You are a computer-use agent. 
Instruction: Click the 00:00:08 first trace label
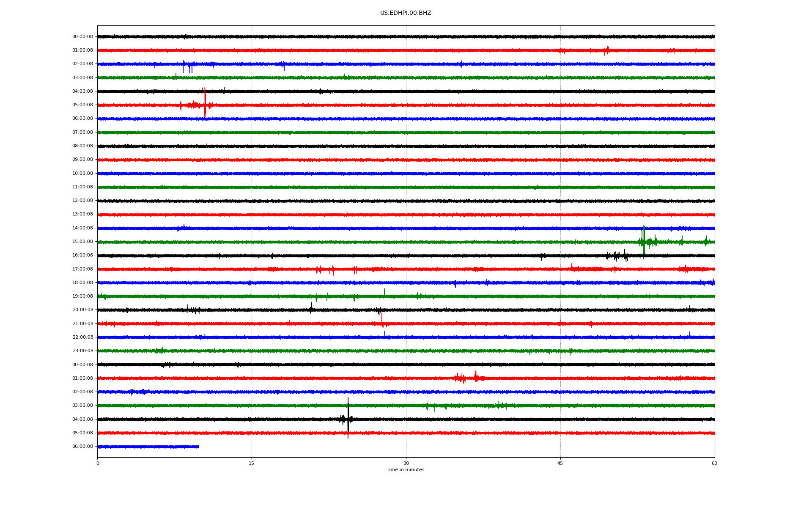pos(82,37)
